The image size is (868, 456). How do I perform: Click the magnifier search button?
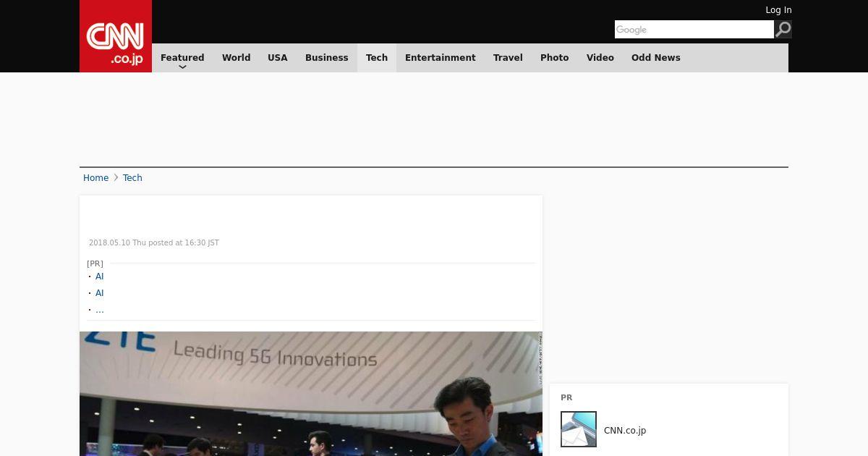783,29
